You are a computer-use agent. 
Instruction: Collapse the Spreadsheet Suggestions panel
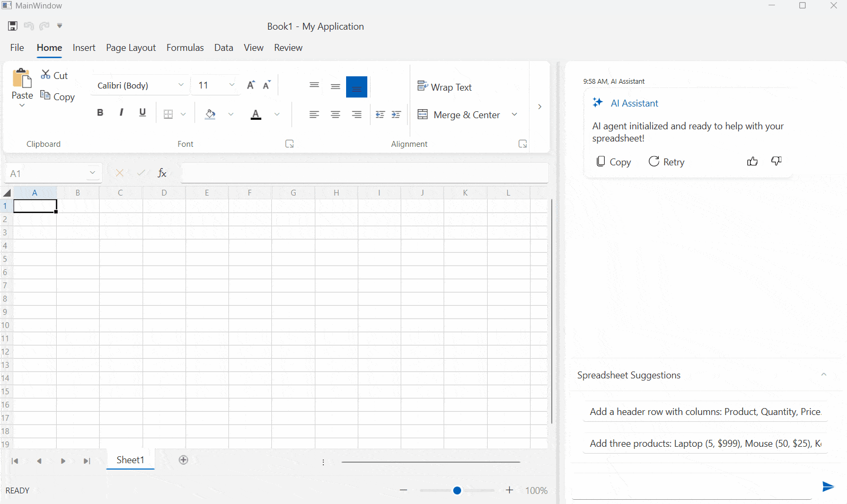pyautogui.click(x=824, y=375)
